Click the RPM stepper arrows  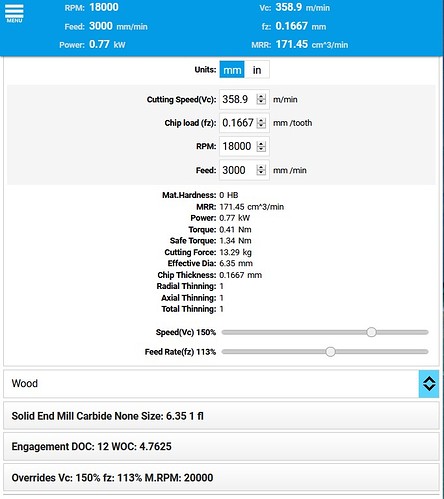pos(261,146)
